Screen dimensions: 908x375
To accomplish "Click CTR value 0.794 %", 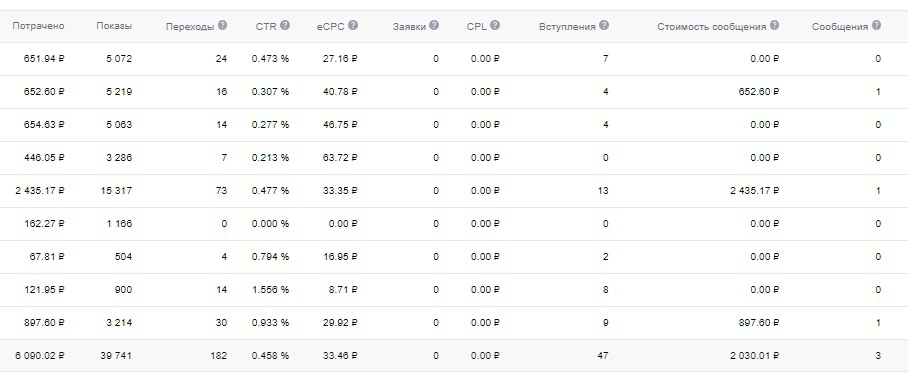I will point(270,256).
